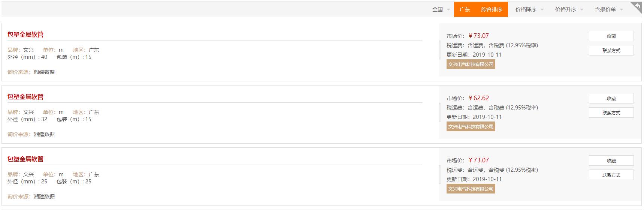
Task: Sort by 价格降序
Action: (529, 9)
